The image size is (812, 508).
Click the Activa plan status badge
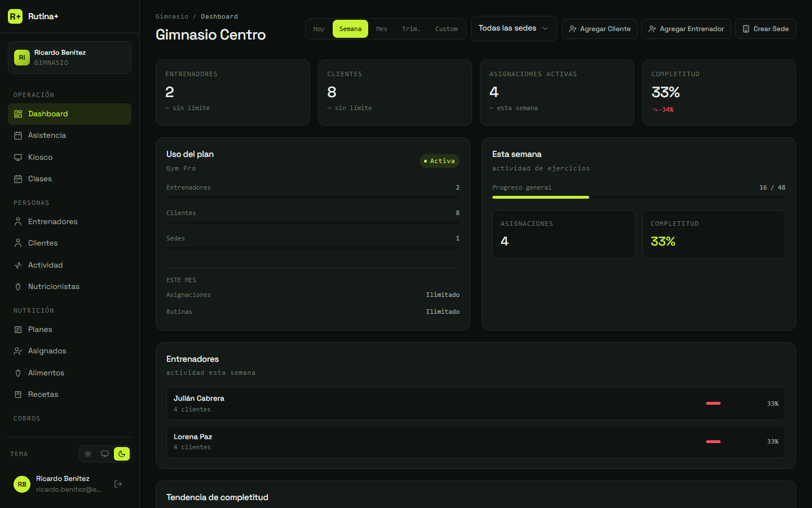(x=440, y=161)
